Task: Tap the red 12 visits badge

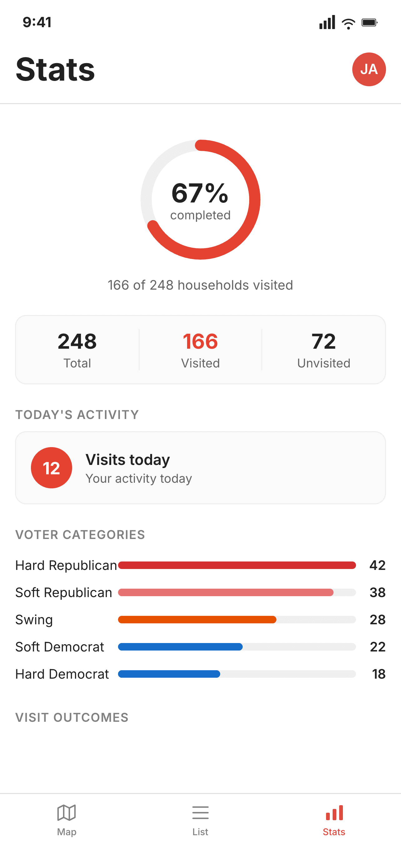Action: (51, 468)
